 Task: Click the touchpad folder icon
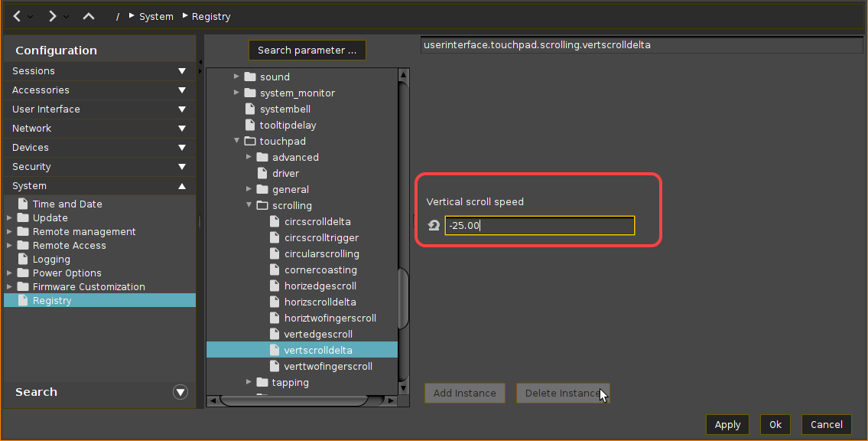(249, 142)
